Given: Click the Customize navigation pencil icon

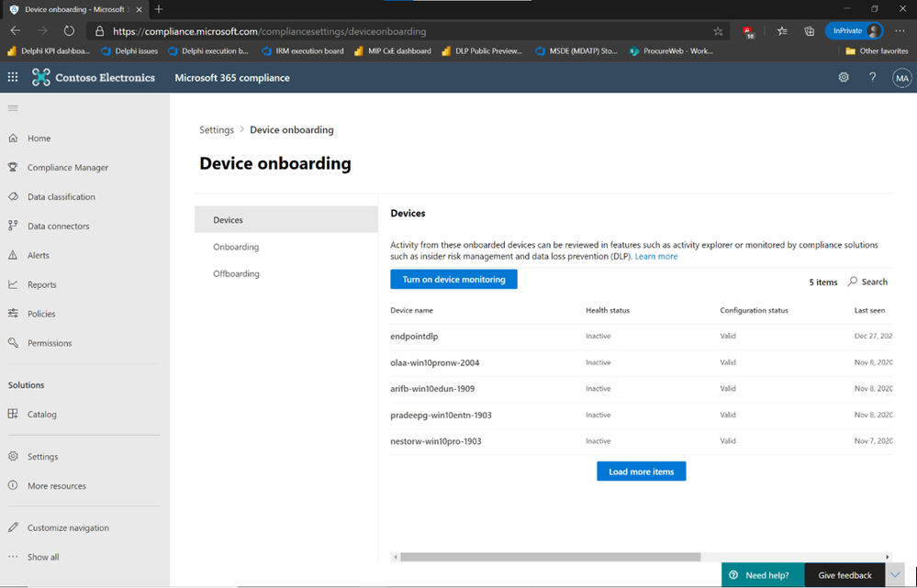Looking at the screenshot, I should (x=13, y=527).
